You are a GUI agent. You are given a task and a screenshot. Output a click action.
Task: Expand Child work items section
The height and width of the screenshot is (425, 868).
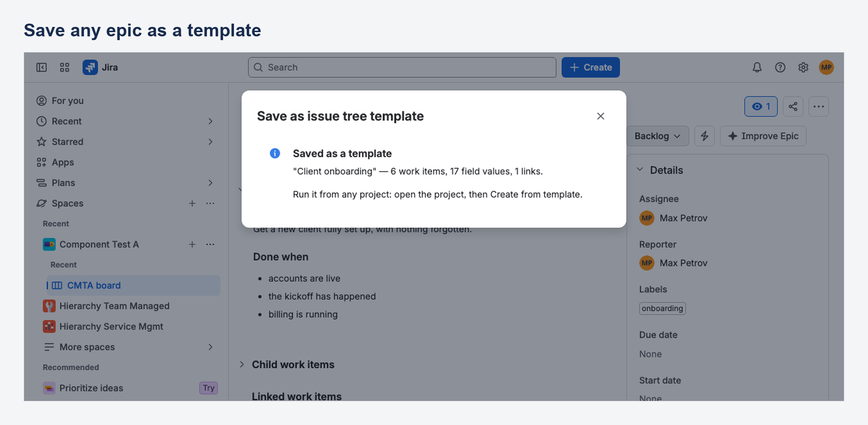242,365
